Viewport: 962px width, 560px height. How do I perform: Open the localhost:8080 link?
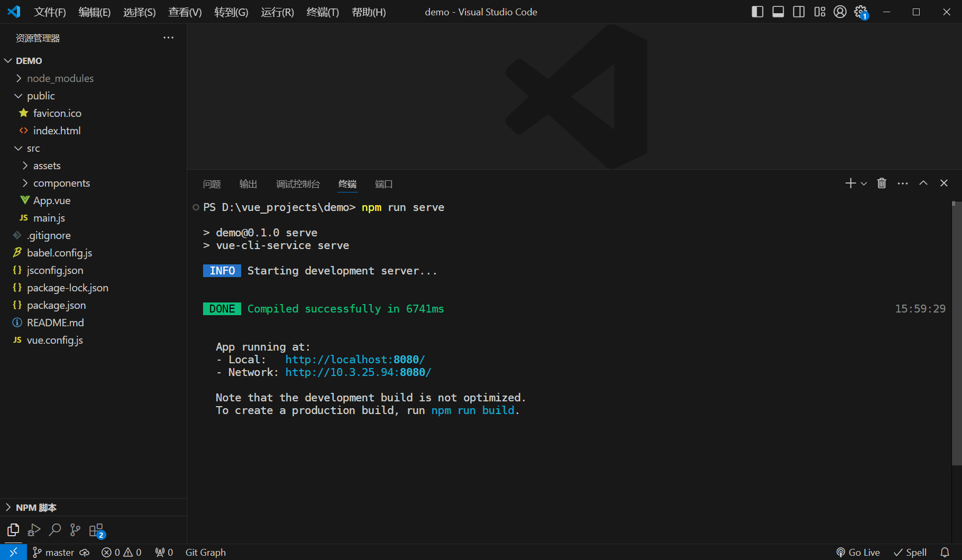[355, 360]
